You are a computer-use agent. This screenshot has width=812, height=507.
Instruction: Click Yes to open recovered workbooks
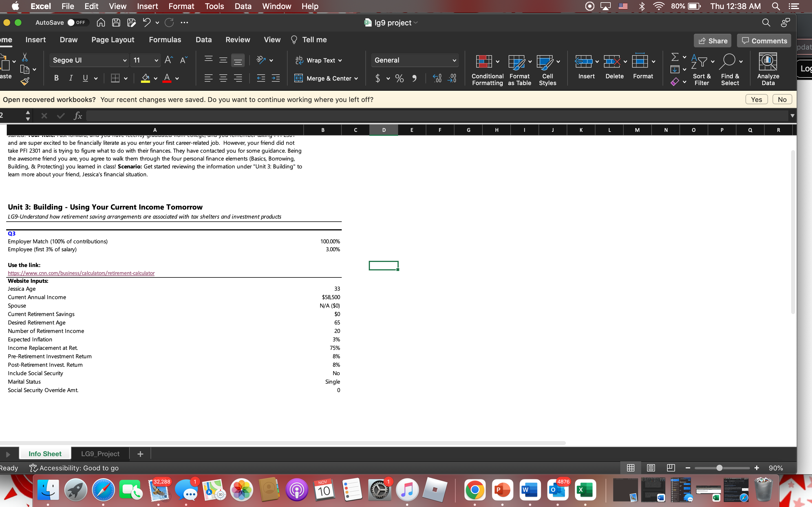(x=757, y=99)
